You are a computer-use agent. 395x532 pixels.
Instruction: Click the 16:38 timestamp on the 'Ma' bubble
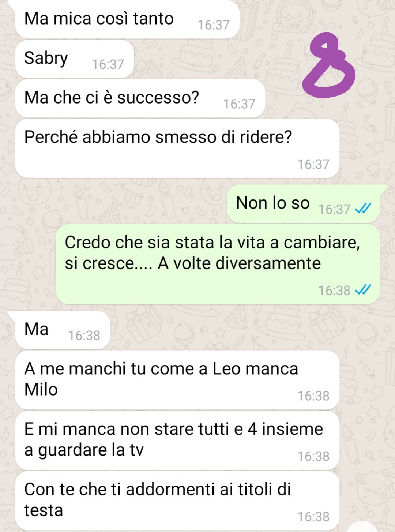[84, 336]
